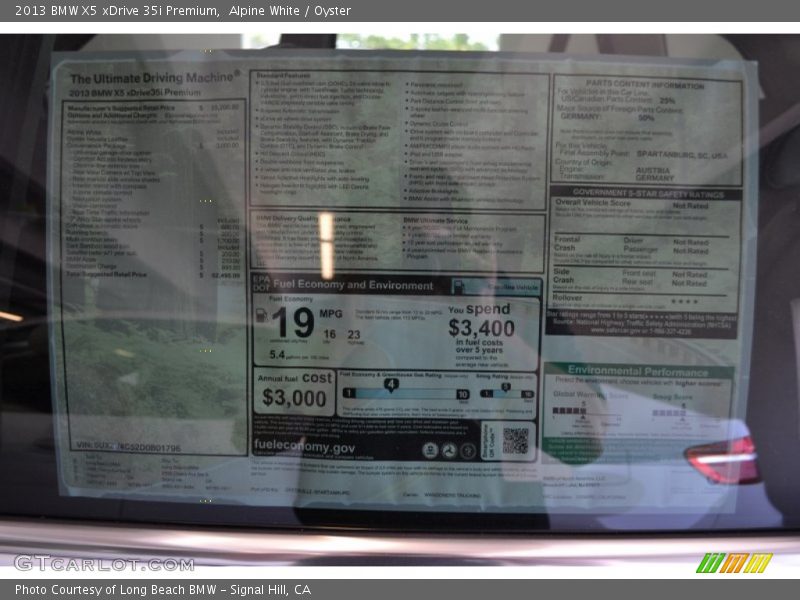This screenshot has height=600, width=800.
Task: Click the Smog Rating scale marker
Action: click(506, 388)
